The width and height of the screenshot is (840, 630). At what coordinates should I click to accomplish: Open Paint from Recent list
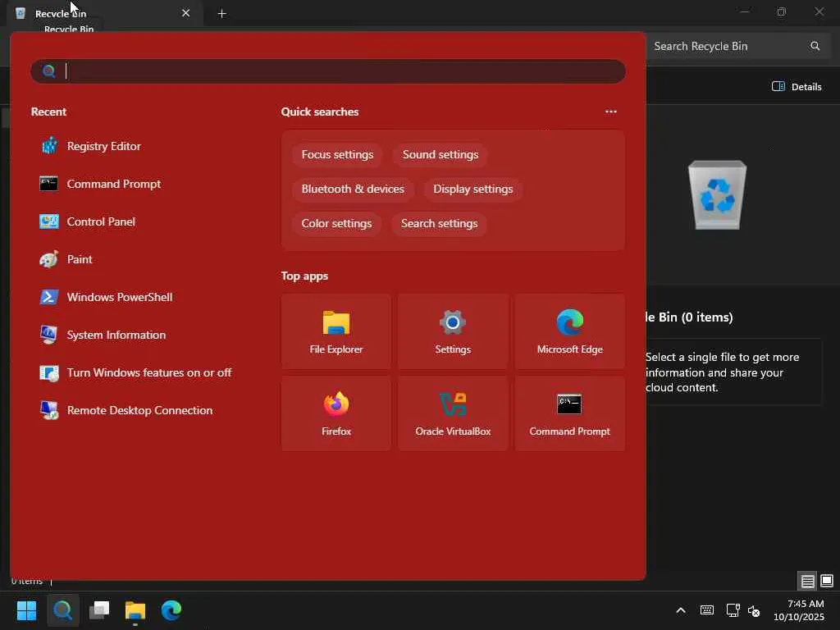tap(66, 259)
